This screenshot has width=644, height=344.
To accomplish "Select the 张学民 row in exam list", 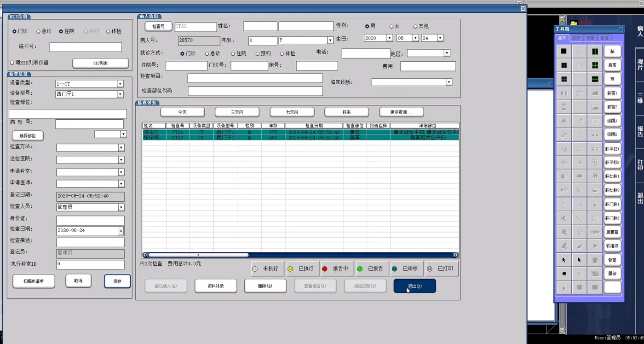I will (300, 138).
